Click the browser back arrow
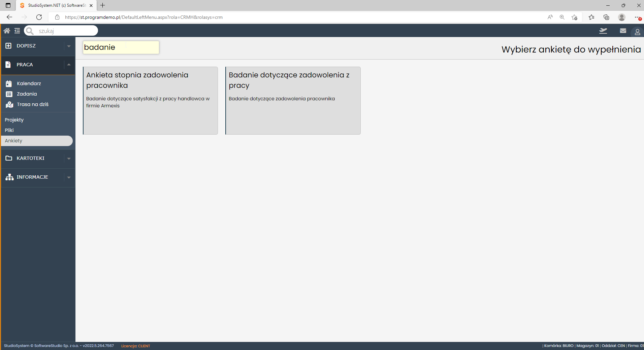This screenshot has height=350, width=644. [x=9, y=17]
